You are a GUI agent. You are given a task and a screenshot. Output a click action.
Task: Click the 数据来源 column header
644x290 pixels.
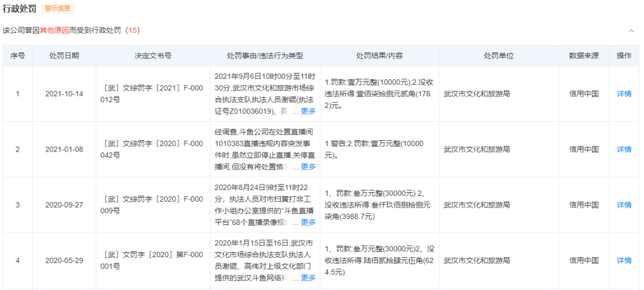pos(584,56)
